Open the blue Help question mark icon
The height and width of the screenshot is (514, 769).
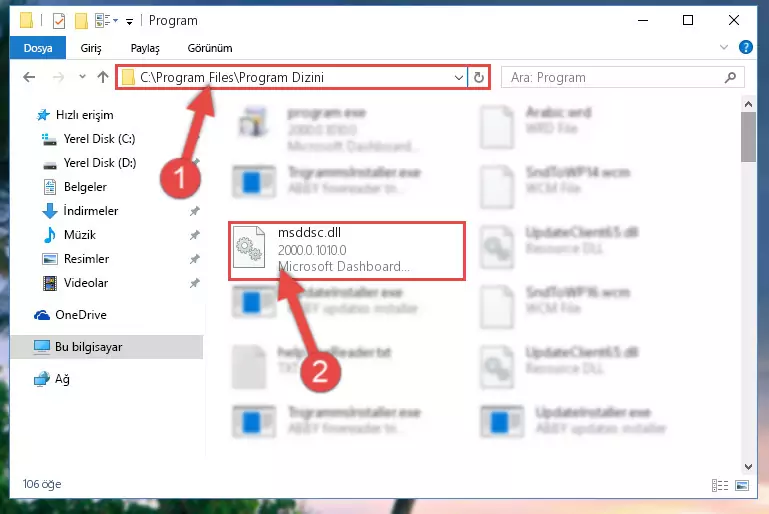point(745,47)
